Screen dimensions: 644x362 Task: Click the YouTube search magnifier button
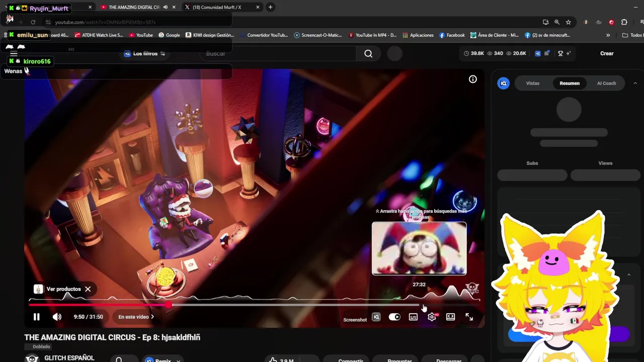(x=368, y=53)
